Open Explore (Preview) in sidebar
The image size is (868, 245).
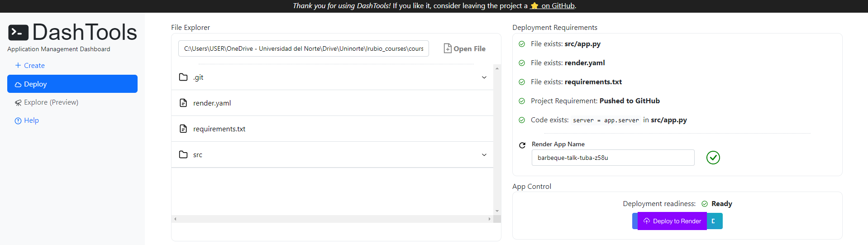pos(46,102)
